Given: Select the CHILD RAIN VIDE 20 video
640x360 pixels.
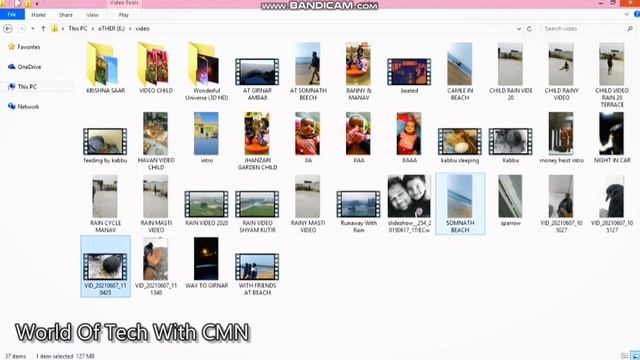Looking at the screenshot, I should (x=511, y=71).
